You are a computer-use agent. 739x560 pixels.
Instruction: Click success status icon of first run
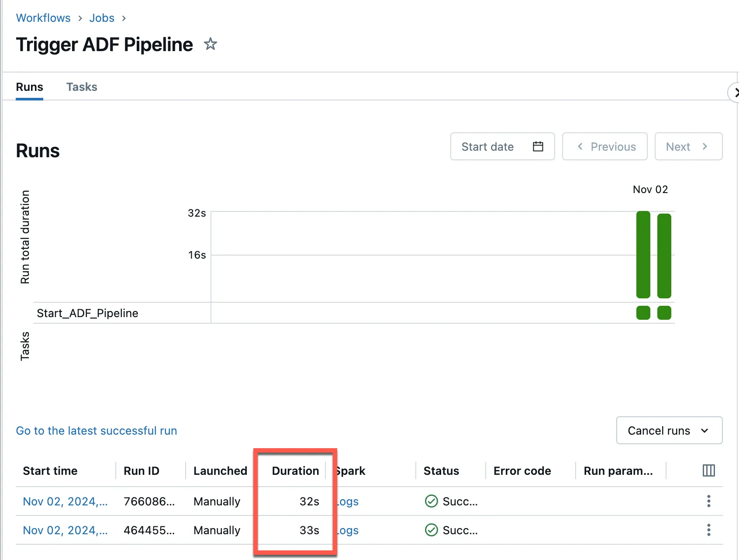coord(431,501)
